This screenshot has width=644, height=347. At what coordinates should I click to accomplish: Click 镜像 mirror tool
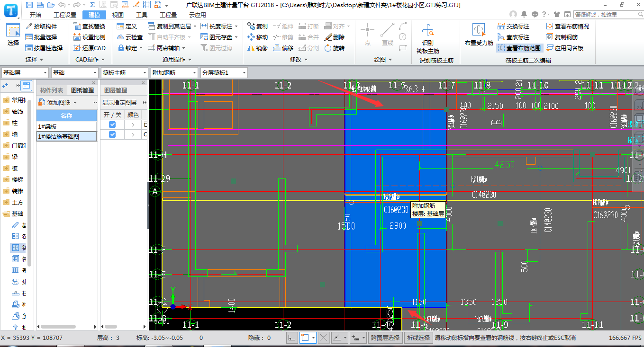(257, 48)
